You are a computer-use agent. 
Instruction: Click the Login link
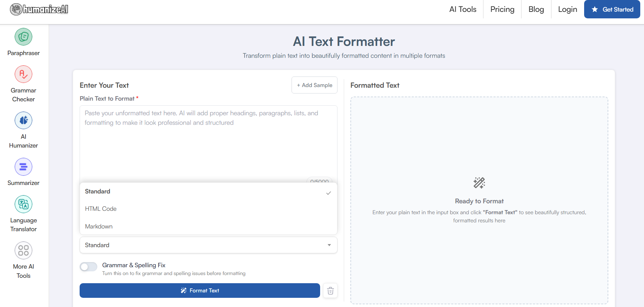pyautogui.click(x=567, y=10)
